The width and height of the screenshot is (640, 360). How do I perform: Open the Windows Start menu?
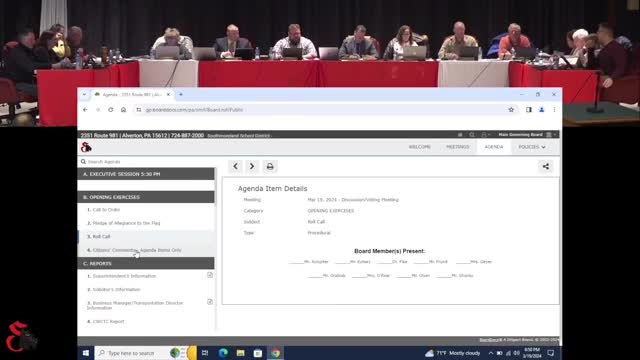pos(86,353)
